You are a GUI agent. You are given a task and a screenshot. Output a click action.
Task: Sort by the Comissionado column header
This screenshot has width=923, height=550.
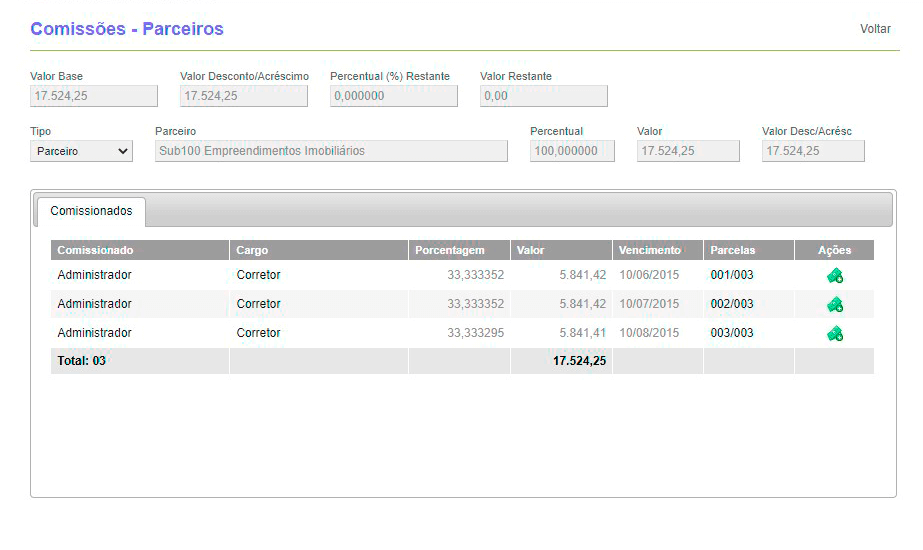[x=95, y=250]
